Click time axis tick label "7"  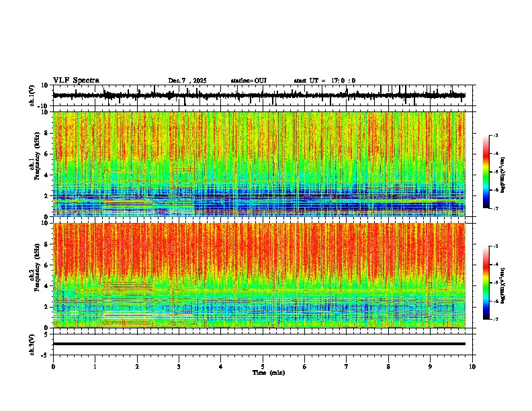click(347, 367)
